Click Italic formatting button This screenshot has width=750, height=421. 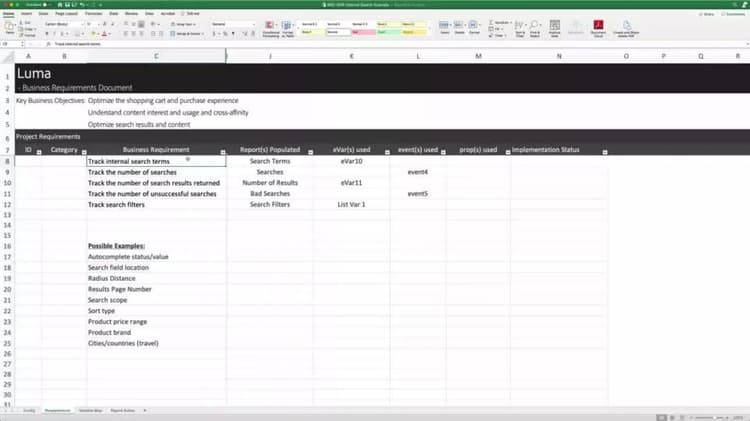tap(55, 34)
